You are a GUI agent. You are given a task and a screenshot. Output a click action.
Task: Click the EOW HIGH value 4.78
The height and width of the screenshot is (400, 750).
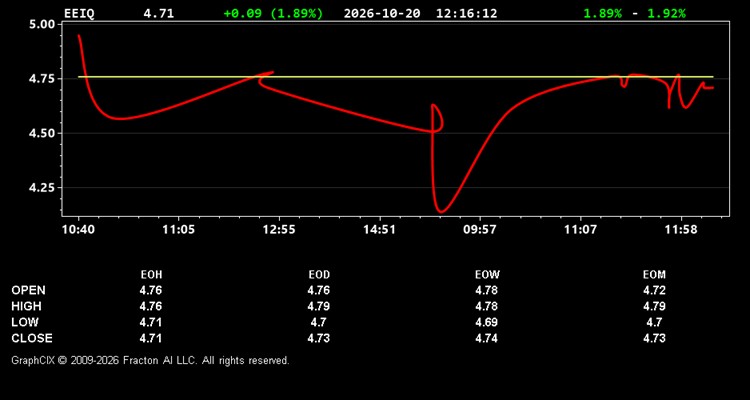coord(487,306)
